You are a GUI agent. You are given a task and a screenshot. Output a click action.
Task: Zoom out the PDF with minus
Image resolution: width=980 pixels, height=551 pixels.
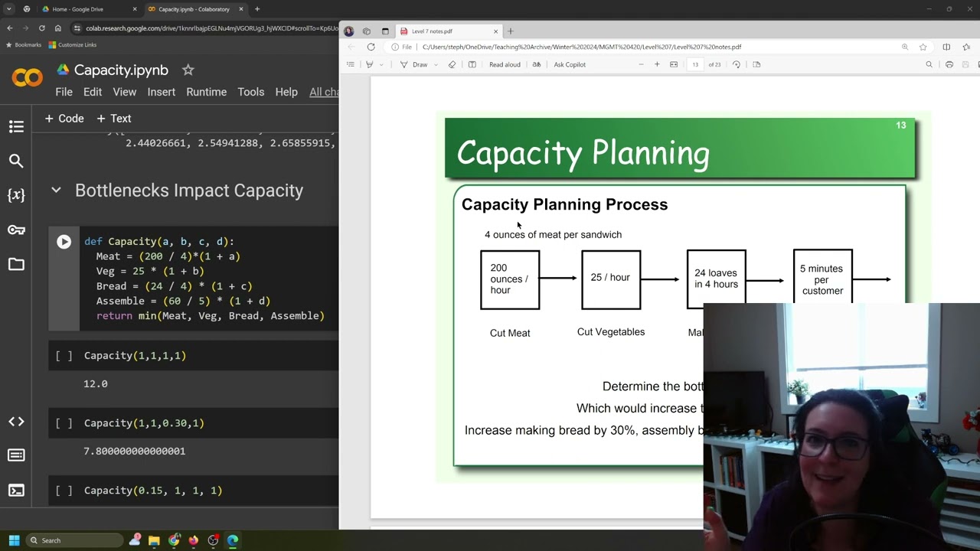point(641,64)
